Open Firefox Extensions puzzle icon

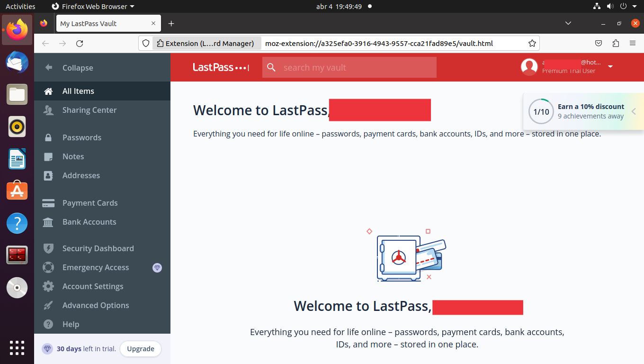pos(616,43)
